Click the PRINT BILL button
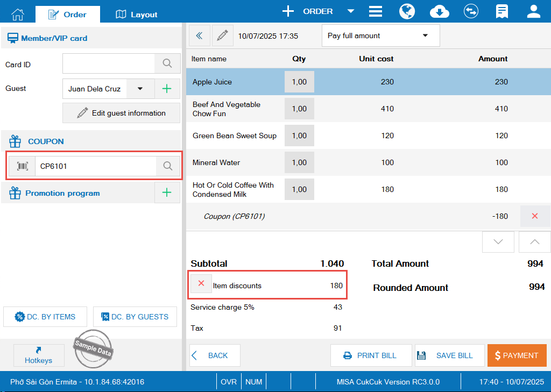 (371, 355)
